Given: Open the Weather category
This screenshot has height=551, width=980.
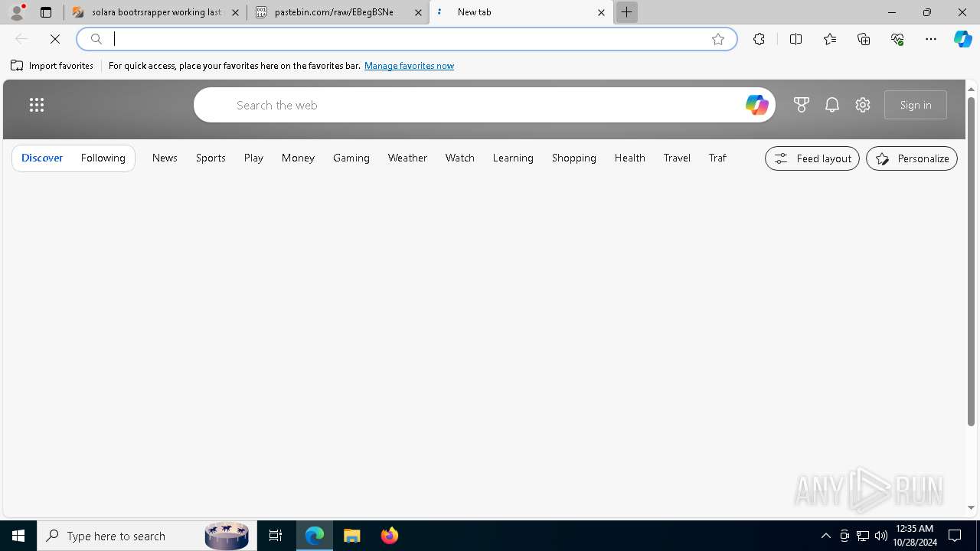Looking at the screenshot, I should pos(407,158).
